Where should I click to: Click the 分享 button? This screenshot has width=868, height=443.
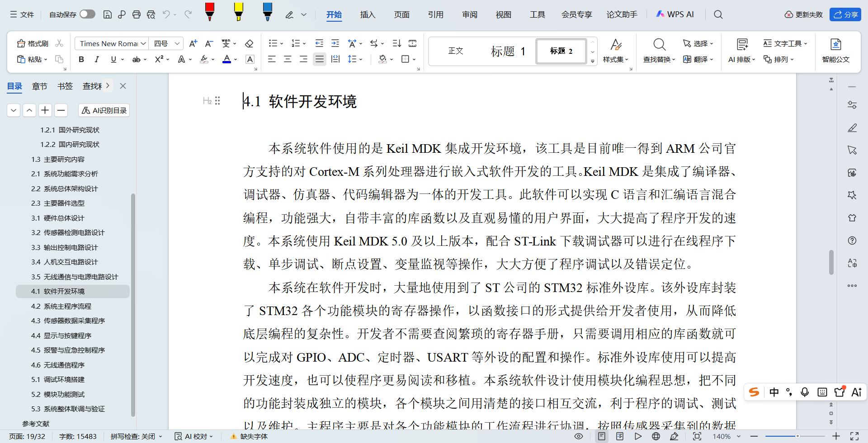tap(845, 14)
